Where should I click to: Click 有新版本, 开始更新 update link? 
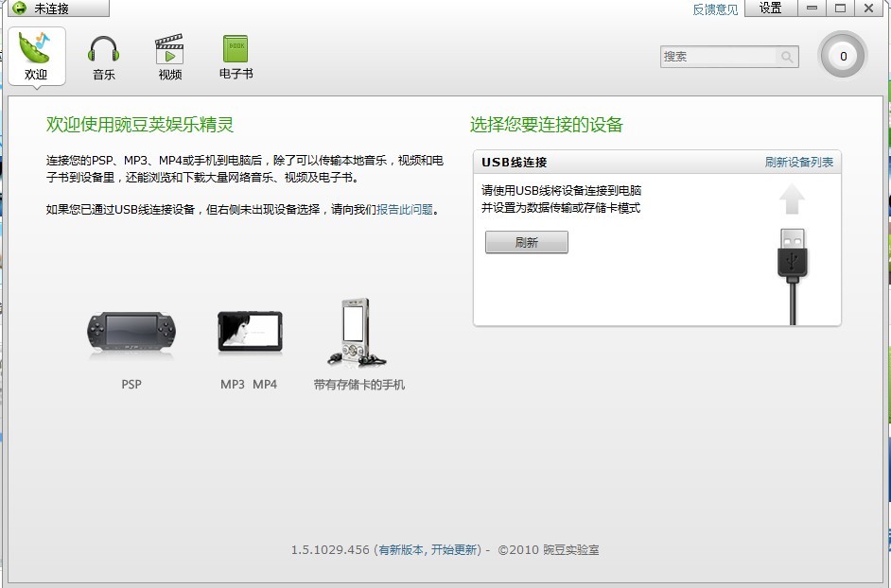(x=428, y=550)
